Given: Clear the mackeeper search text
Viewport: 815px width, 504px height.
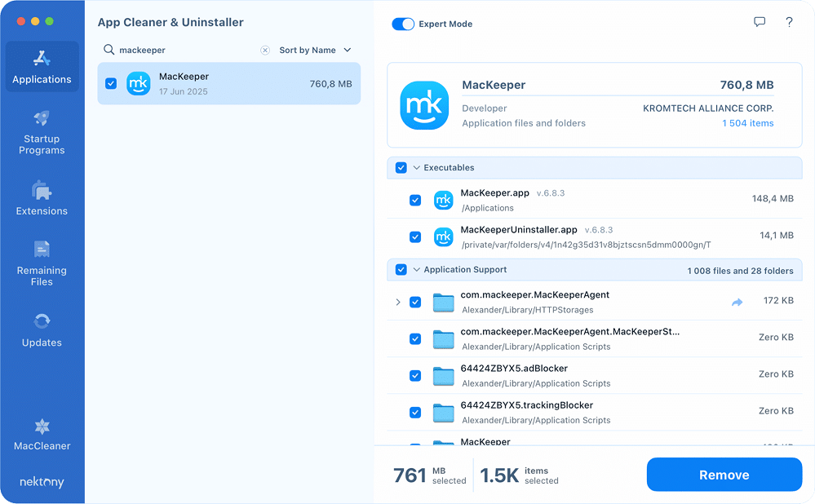Looking at the screenshot, I should pos(265,50).
